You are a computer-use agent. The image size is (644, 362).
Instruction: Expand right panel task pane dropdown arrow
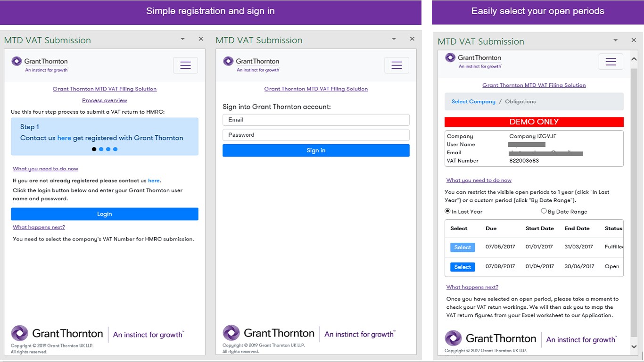[x=615, y=41]
